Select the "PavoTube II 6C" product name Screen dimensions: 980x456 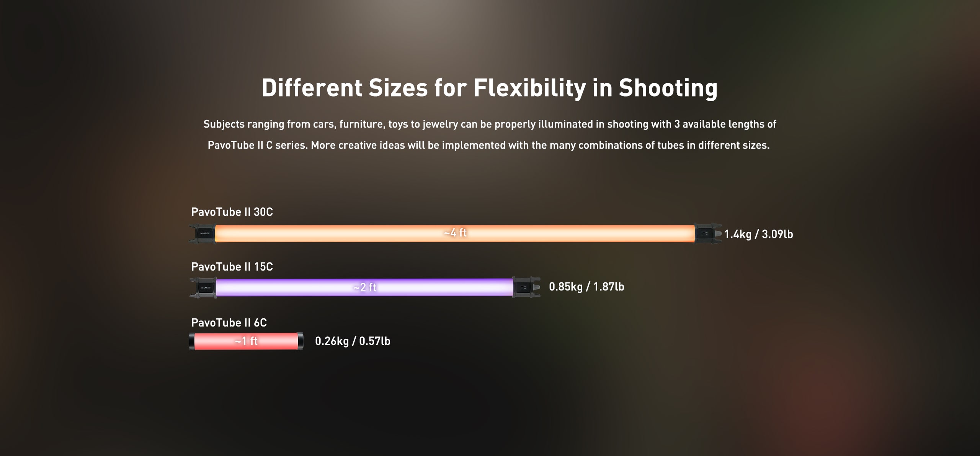coord(229,323)
